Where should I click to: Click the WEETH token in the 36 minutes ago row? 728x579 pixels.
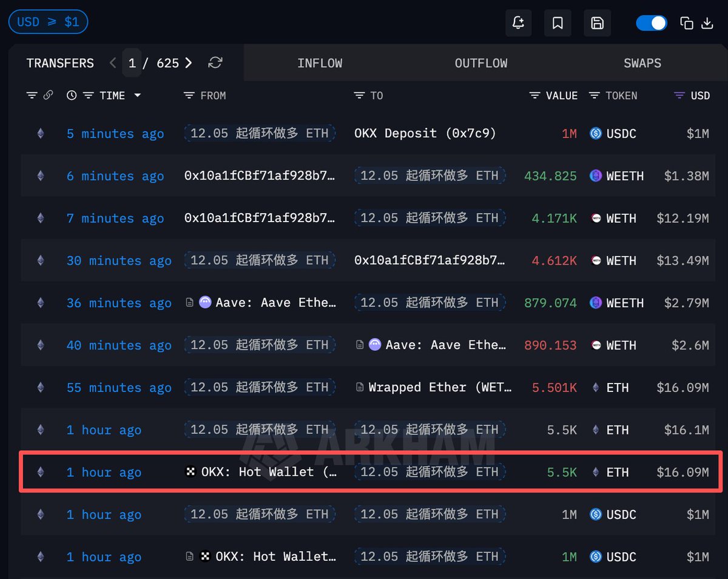coord(616,303)
